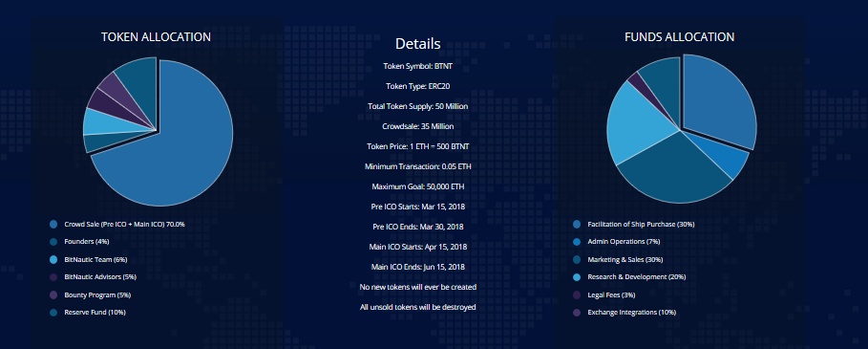Click 'Token Price: 1 ETH = 500 BTNT'
The width and height of the screenshot is (868, 349).
pyautogui.click(x=418, y=146)
